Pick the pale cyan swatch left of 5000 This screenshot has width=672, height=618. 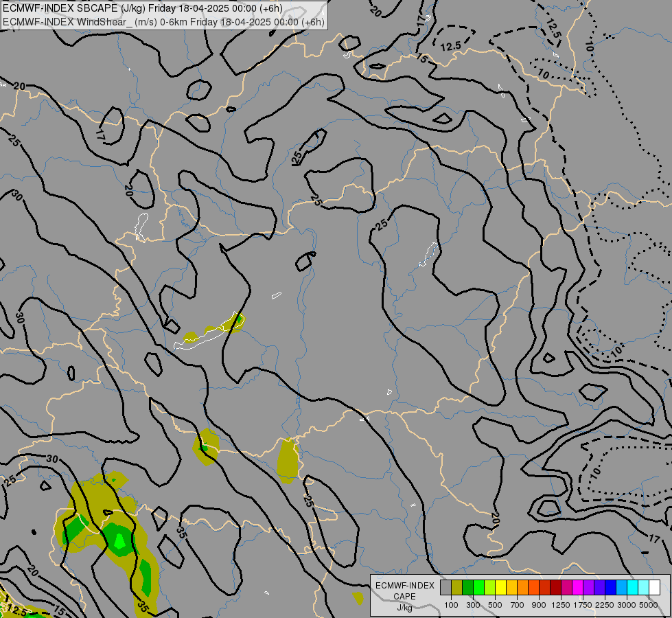pyautogui.click(x=643, y=588)
